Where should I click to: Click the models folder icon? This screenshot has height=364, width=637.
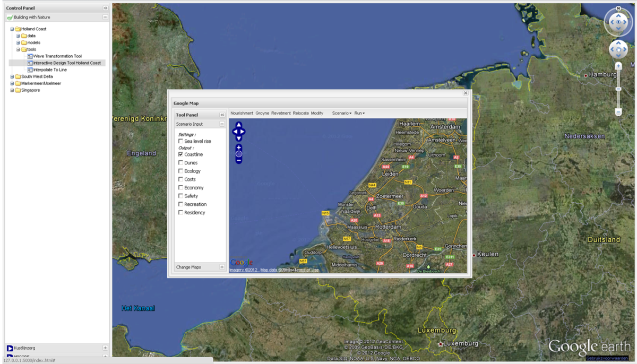[24, 42]
